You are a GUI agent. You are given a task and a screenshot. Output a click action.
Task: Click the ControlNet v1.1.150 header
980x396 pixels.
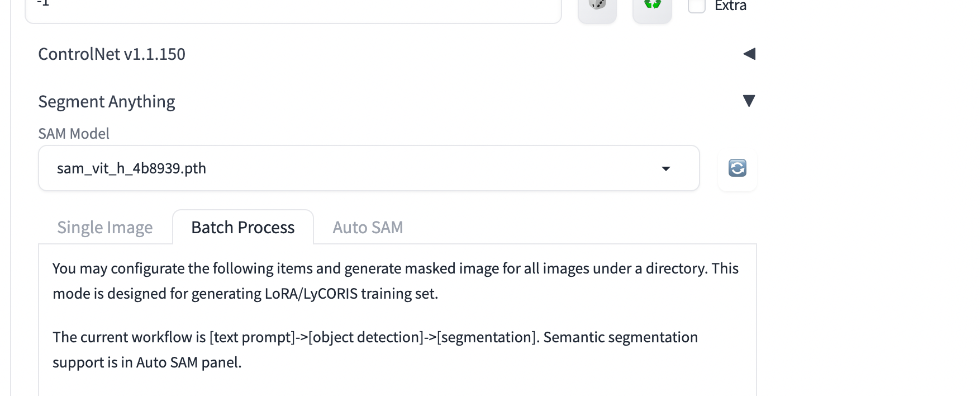click(111, 54)
